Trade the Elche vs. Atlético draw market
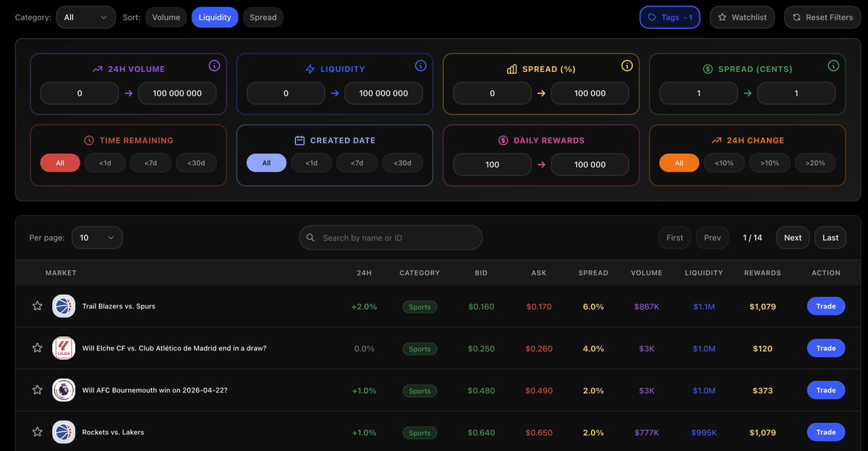Screen dimensions: 868x451 826,348
